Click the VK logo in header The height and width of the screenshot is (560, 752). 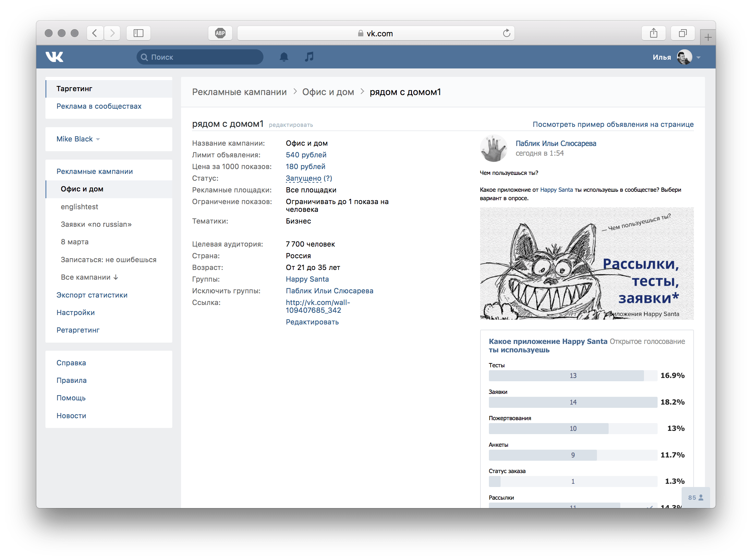point(55,56)
